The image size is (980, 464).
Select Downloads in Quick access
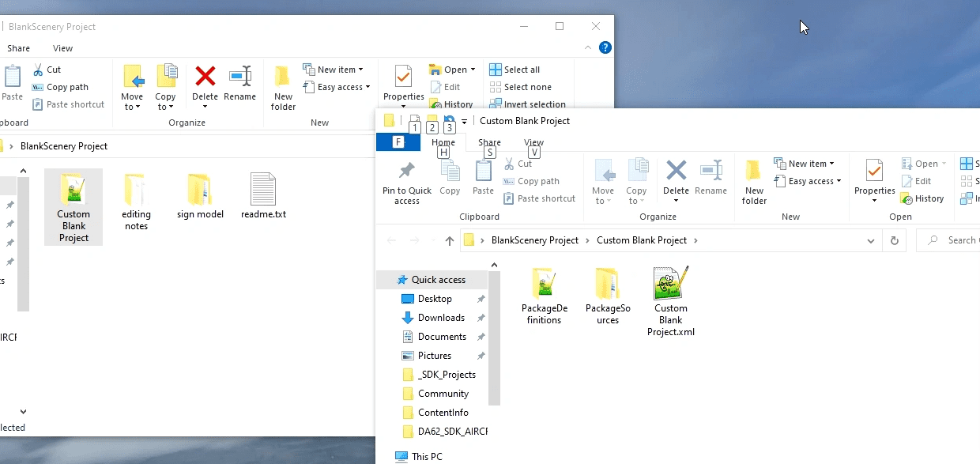click(441, 318)
